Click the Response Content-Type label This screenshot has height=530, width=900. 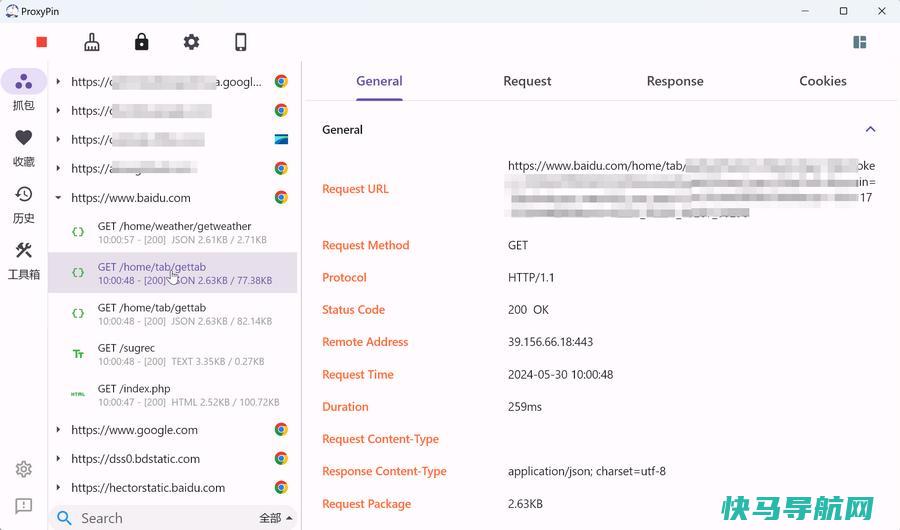tap(384, 471)
